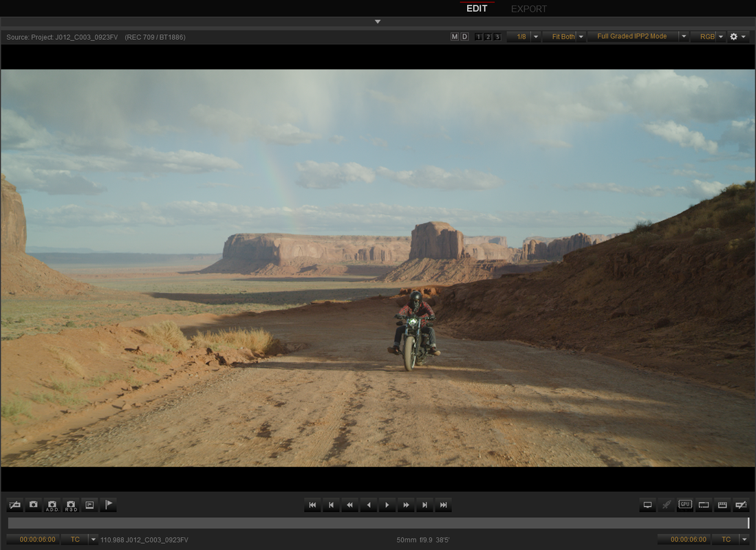Click the right timecode field 00:00:06:00
Image resolution: width=756 pixels, height=550 pixels.
click(684, 540)
